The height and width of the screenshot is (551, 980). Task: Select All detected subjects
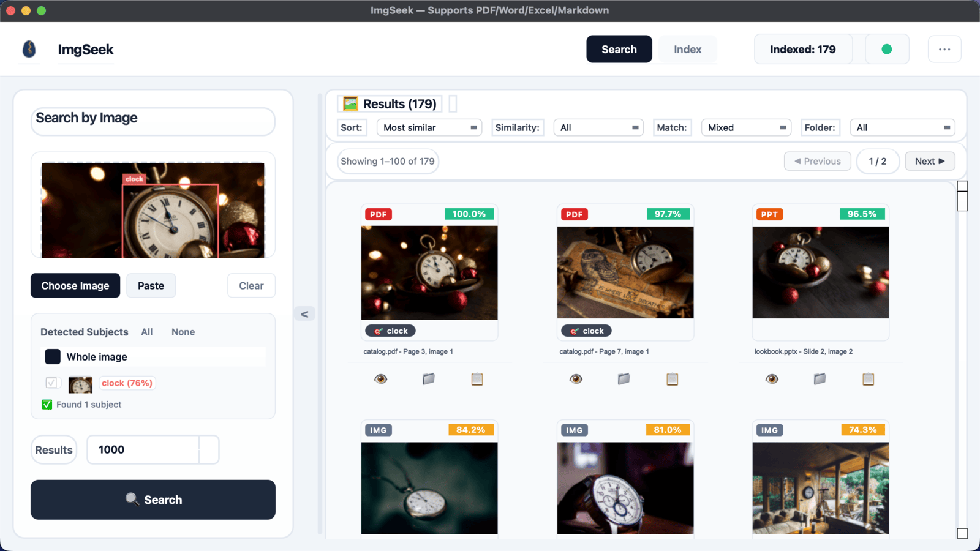(147, 332)
